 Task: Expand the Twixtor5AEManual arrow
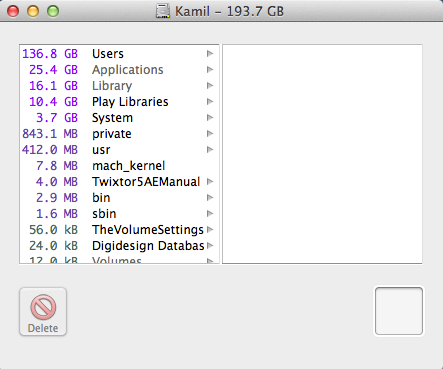(210, 182)
